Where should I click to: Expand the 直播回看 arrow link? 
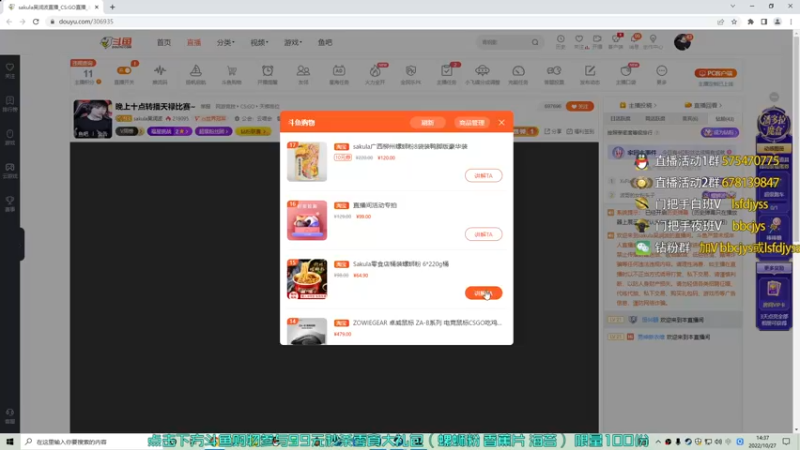click(704, 105)
